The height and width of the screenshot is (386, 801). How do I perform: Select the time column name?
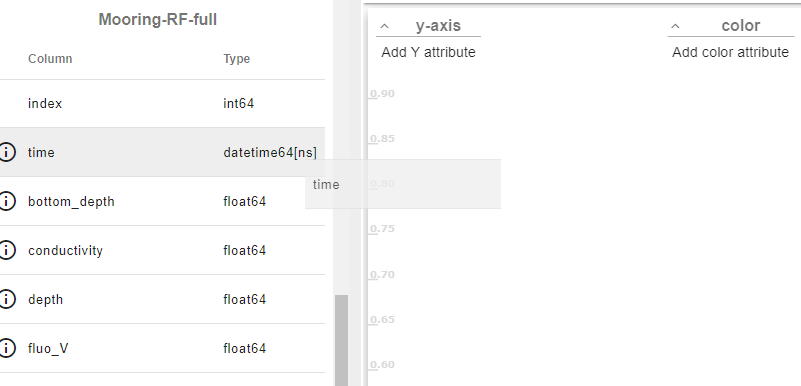pos(41,153)
